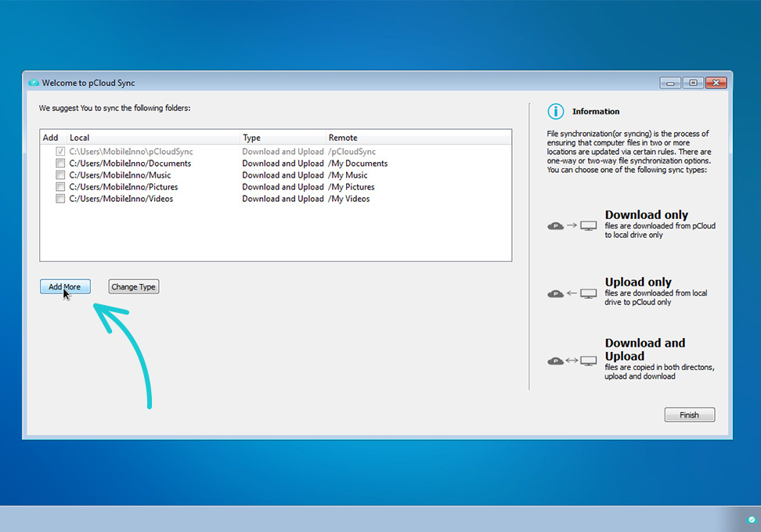Click the /My Pictures remote folder

pos(352,187)
